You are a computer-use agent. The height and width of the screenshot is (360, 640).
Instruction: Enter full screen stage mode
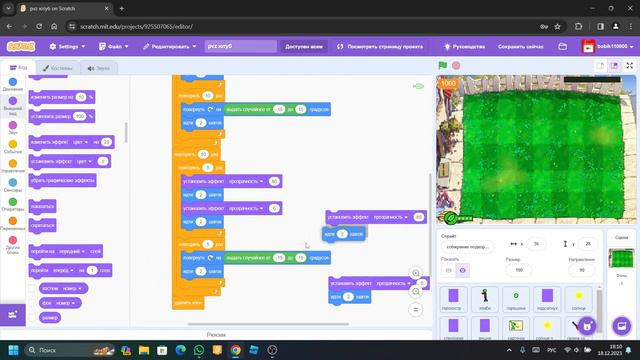pos(629,65)
